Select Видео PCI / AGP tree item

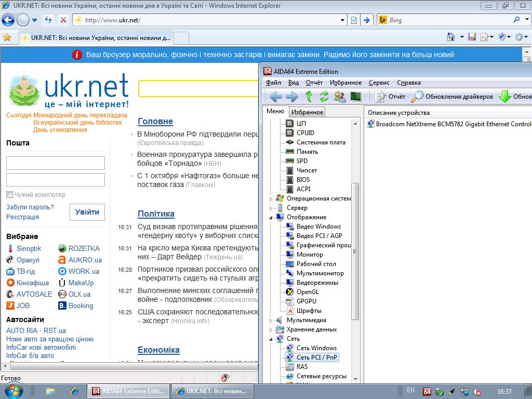[x=320, y=236]
